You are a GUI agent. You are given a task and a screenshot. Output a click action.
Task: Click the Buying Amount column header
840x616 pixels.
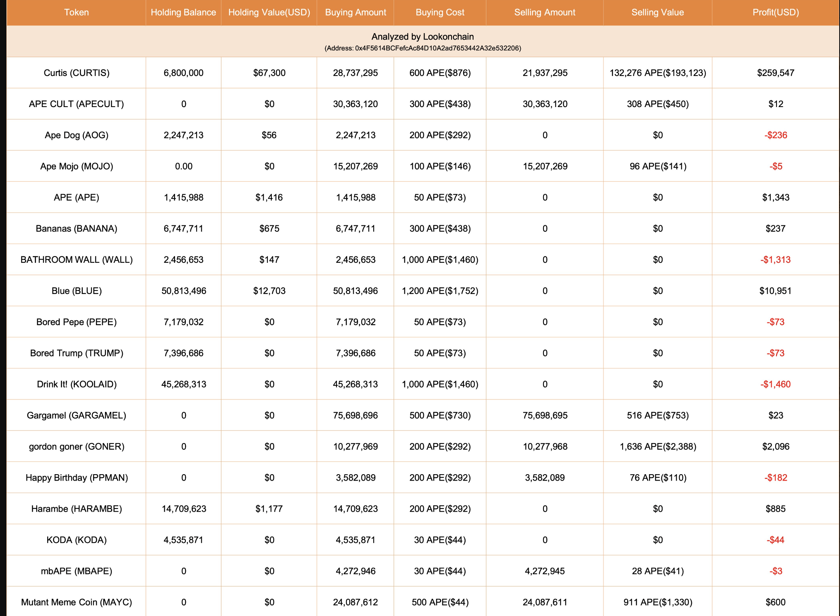tap(355, 12)
